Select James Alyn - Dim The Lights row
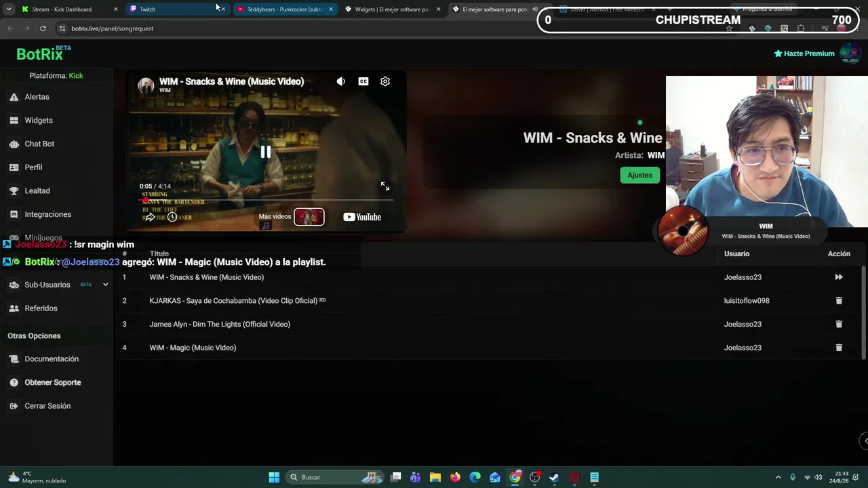This screenshot has width=868, height=488. click(488, 324)
